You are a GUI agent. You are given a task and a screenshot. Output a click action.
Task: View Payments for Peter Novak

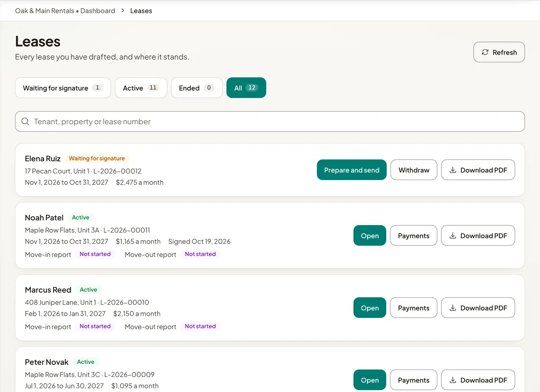[x=413, y=380]
